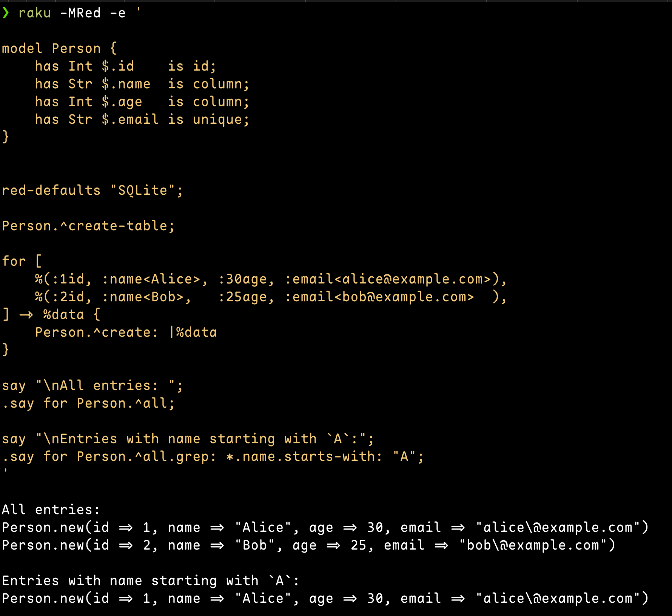Click 'Entries with name starting with' output heading
The width and height of the screenshot is (672, 616).
click(130, 581)
